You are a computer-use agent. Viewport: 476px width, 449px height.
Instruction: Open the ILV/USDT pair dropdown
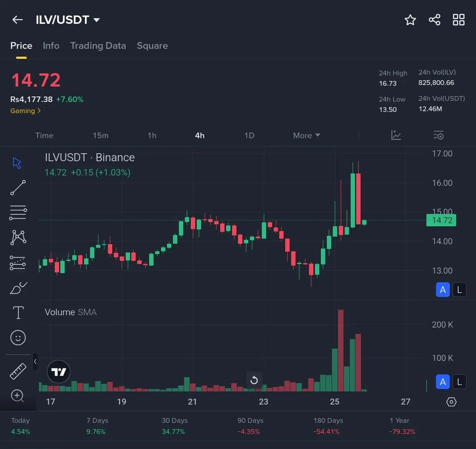coord(68,19)
